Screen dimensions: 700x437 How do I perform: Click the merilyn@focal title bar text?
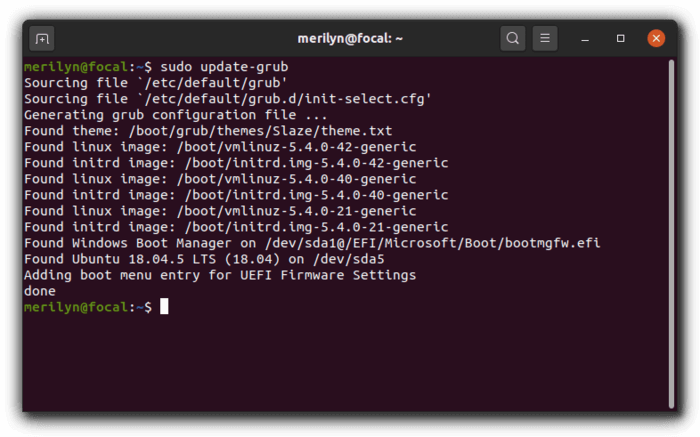350,38
